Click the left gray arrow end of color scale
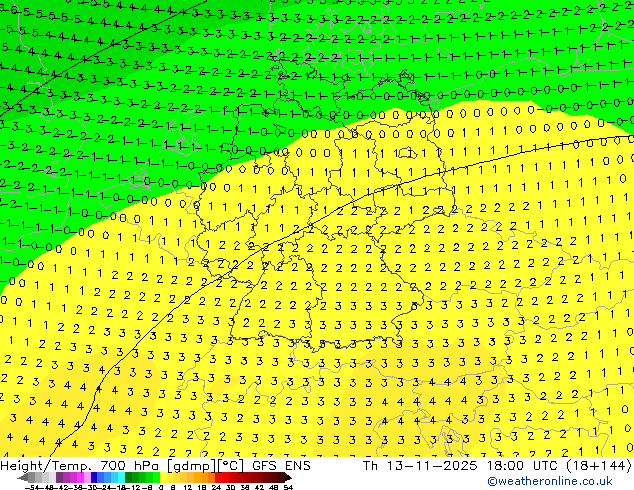Screen dimensions: 634x490 pyautogui.click(x=23, y=477)
